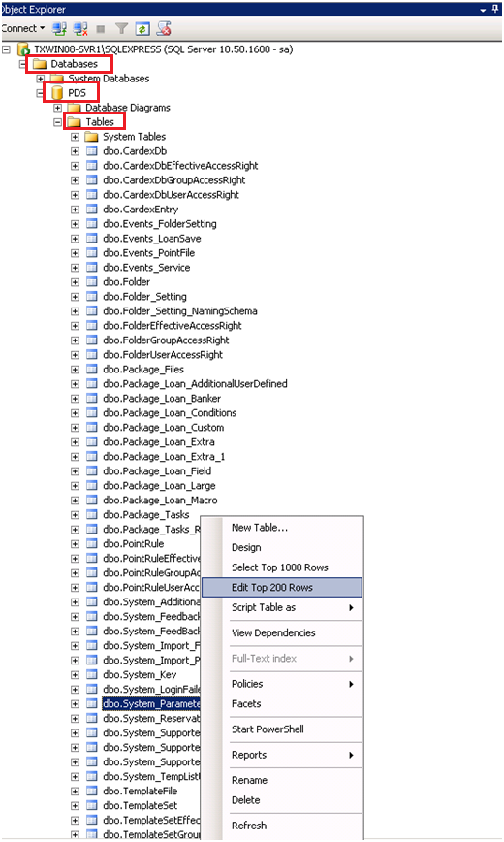
Task: Collapse the Tables folder node
Action: pos(57,122)
